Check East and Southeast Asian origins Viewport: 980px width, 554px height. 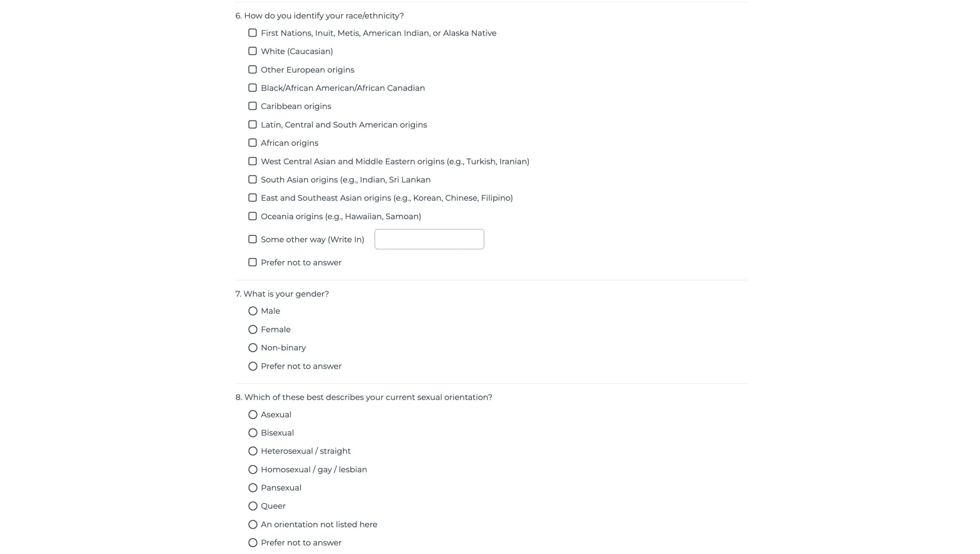[x=252, y=198]
